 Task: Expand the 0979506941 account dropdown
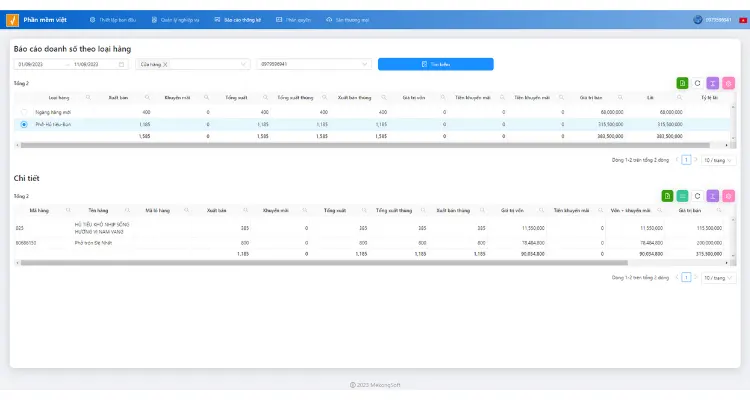(314, 64)
